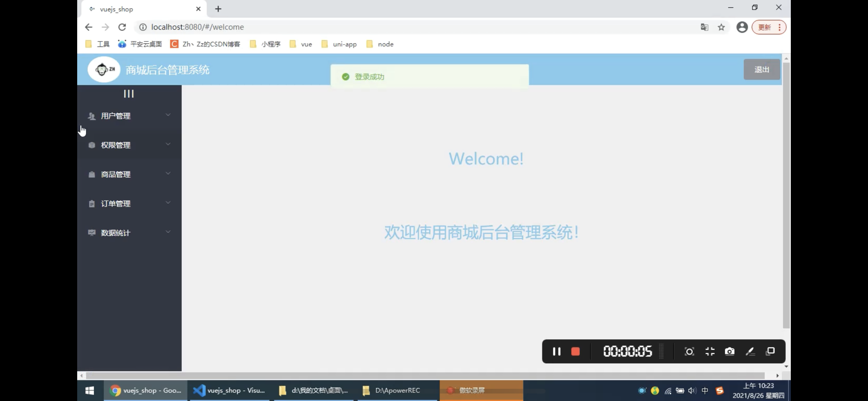The height and width of the screenshot is (401, 868).
Task: Open the Windows Start menu
Action: click(90, 391)
